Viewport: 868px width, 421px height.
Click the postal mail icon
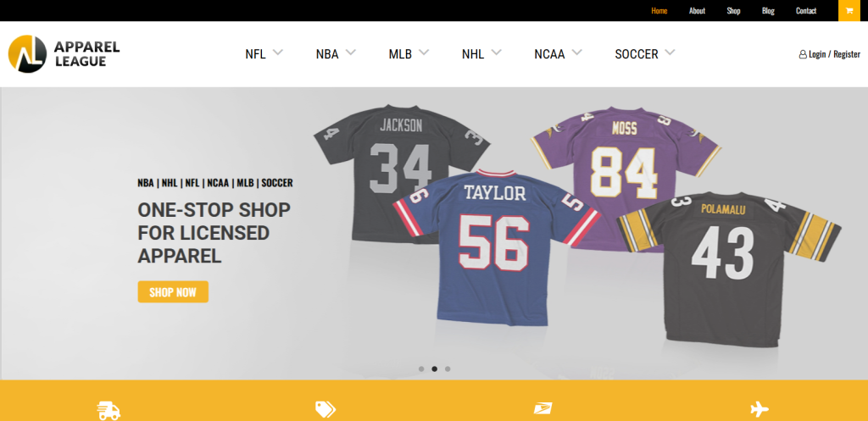click(542, 410)
